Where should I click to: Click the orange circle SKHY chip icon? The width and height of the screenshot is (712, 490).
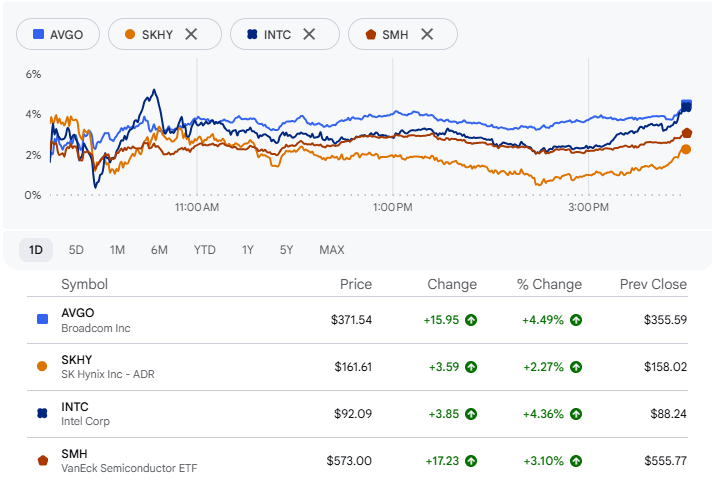tap(130, 34)
